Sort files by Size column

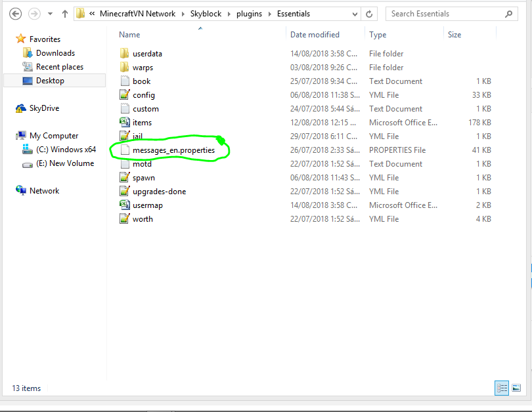click(454, 35)
